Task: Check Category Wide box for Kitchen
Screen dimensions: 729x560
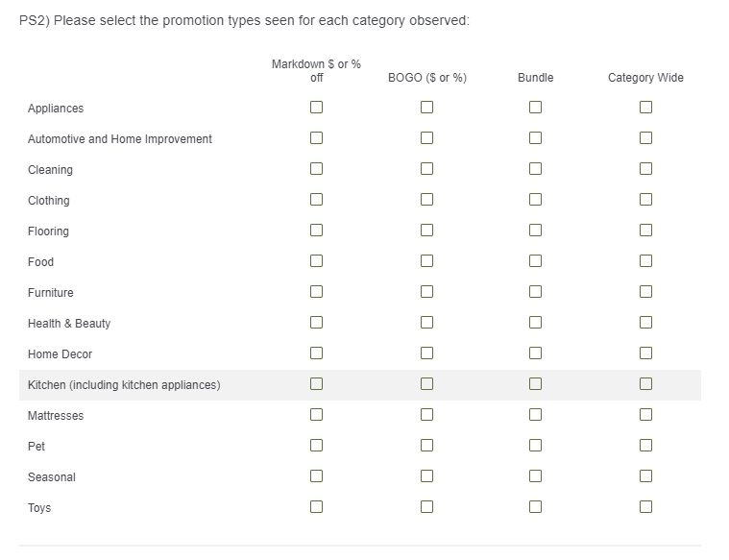Action: pyautogui.click(x=645, y=384)
